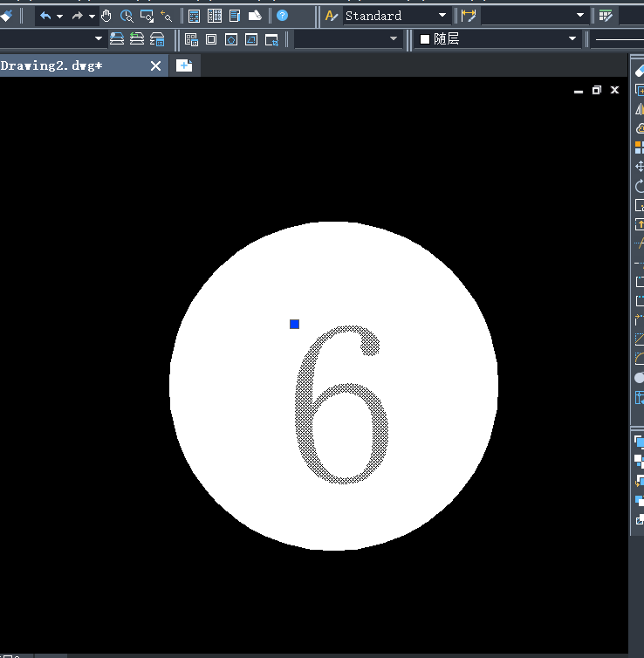
Task: Click the Clip Viewport icon
Action: tap(272, 40)
